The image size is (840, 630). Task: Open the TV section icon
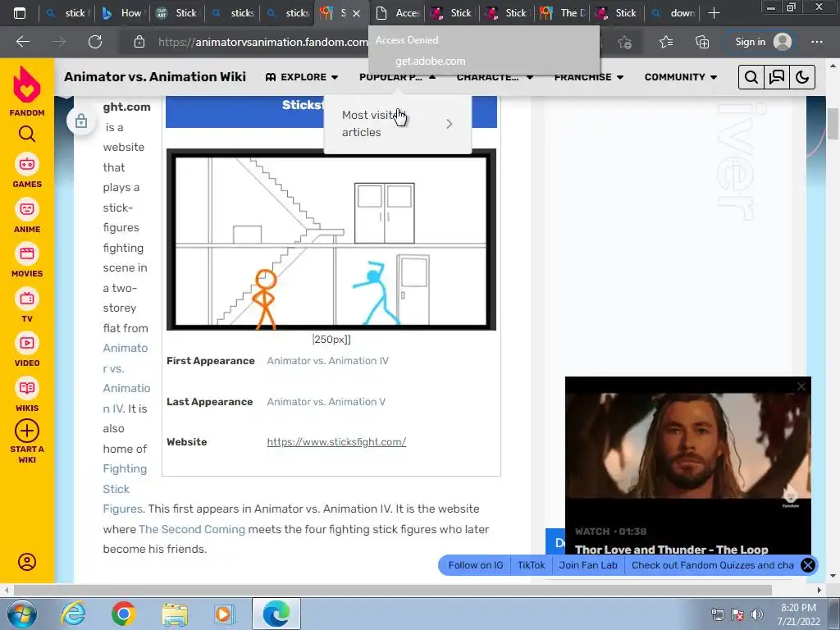(x=27, y=299)
